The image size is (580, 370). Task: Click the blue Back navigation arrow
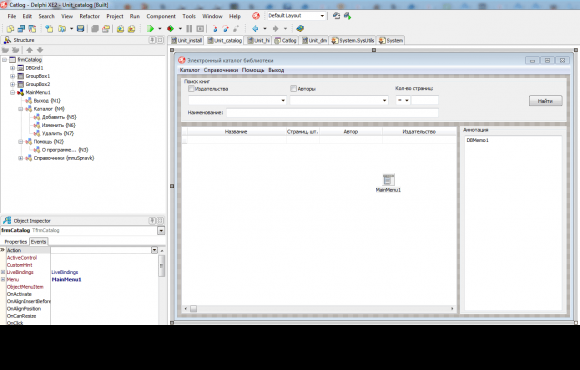click(255, 28)
